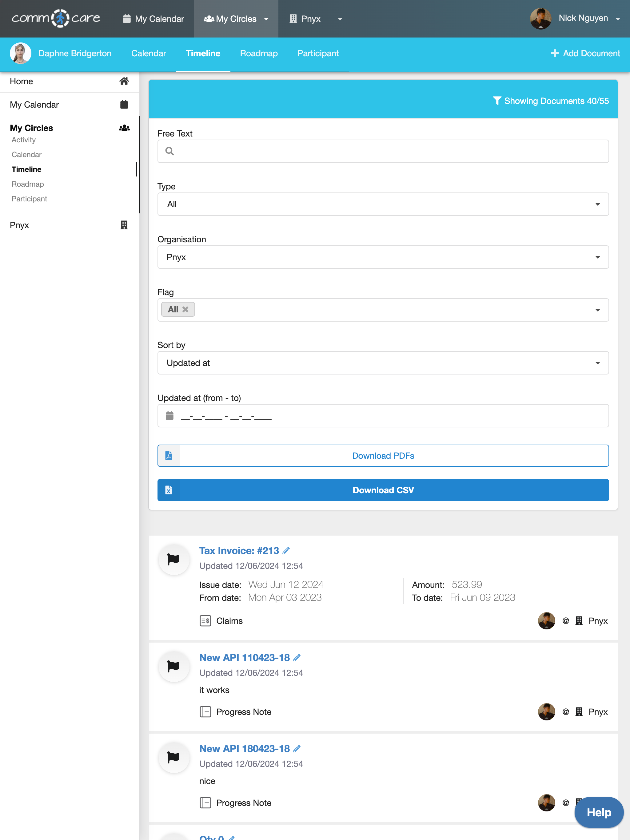Viewport: 630px width, 840px height.
Task: Click the CSV spreadsheet file icon
Action: (x=169, y=490)
